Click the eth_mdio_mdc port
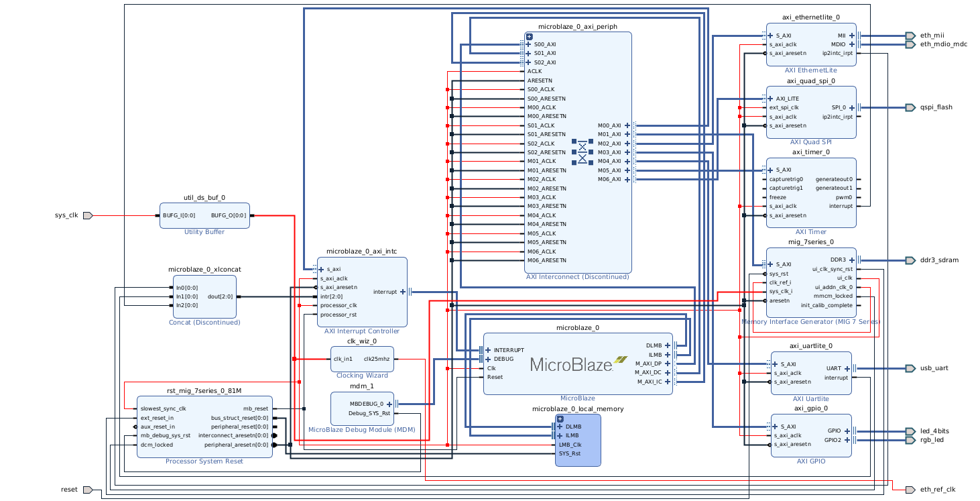This screenshot has width=980, height=501. 911,44
